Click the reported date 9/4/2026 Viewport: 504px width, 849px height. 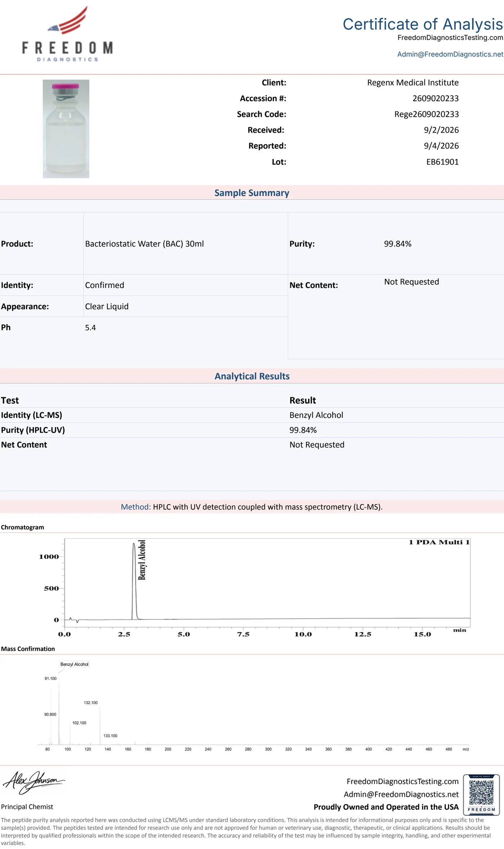(441, 146)
